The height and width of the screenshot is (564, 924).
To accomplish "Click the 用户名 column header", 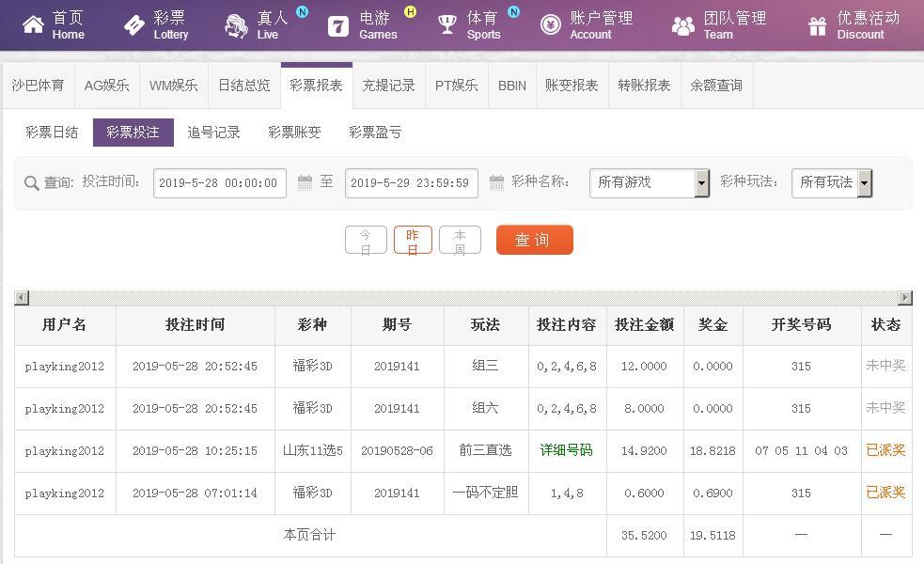I will pos(65,324).
